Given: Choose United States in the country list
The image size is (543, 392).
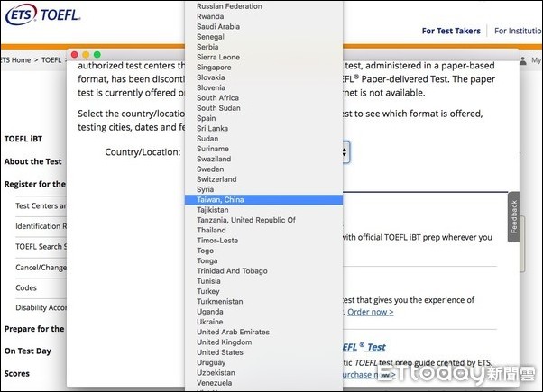Looking at the screenshot, I should (x=220, y=352).
